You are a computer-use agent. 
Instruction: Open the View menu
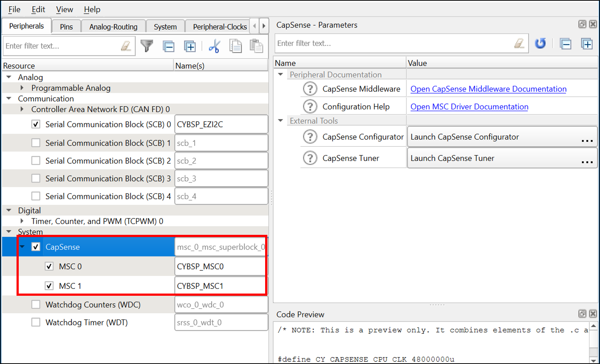pos(64,9)
